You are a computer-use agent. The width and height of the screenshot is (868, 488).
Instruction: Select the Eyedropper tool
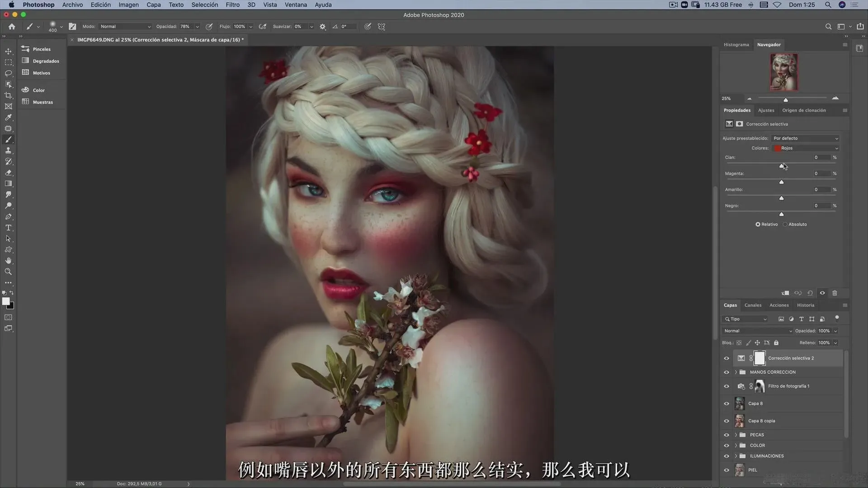pyautogui.click(x=8, y=117)
